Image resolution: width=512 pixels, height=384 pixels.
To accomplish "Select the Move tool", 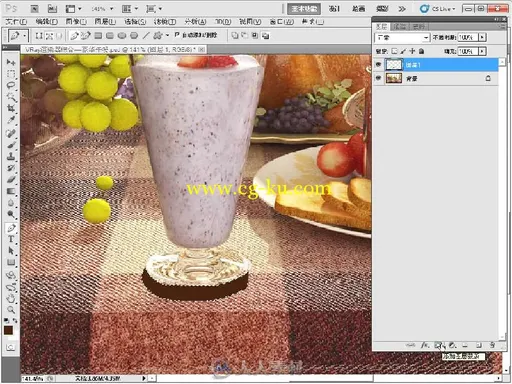I will 11,62.
